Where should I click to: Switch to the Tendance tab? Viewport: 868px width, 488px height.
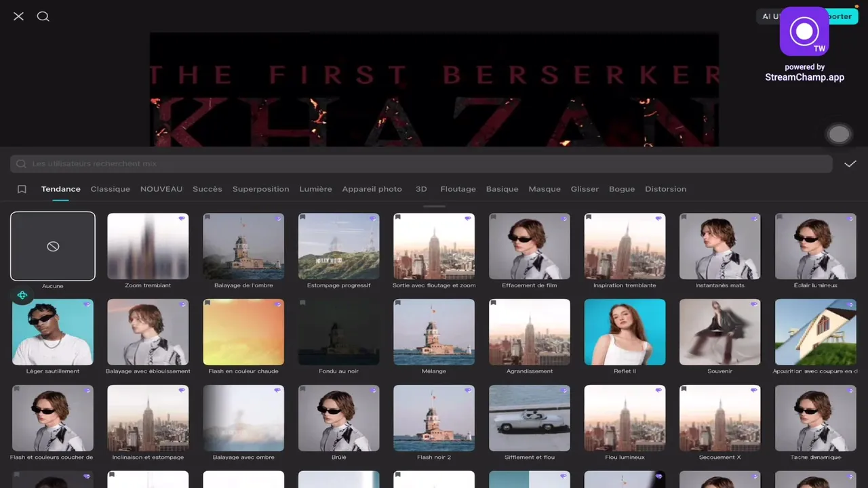click(61, 189)
